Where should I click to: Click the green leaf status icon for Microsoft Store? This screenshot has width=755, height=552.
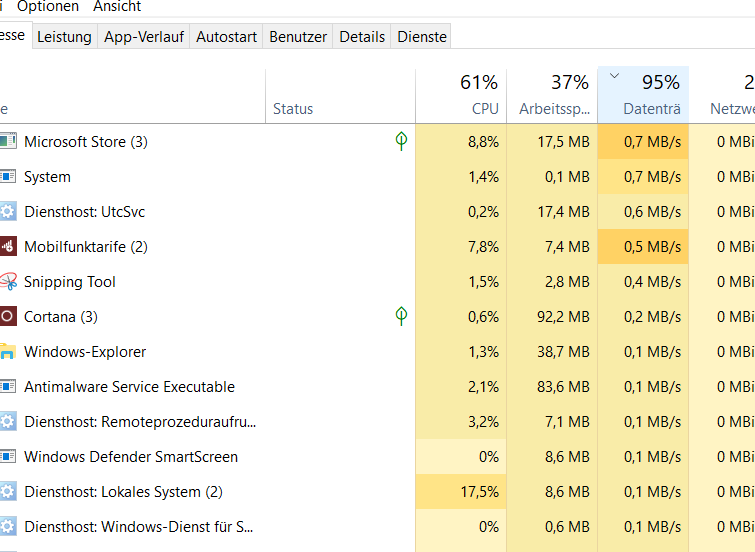(x=401, y=141)
